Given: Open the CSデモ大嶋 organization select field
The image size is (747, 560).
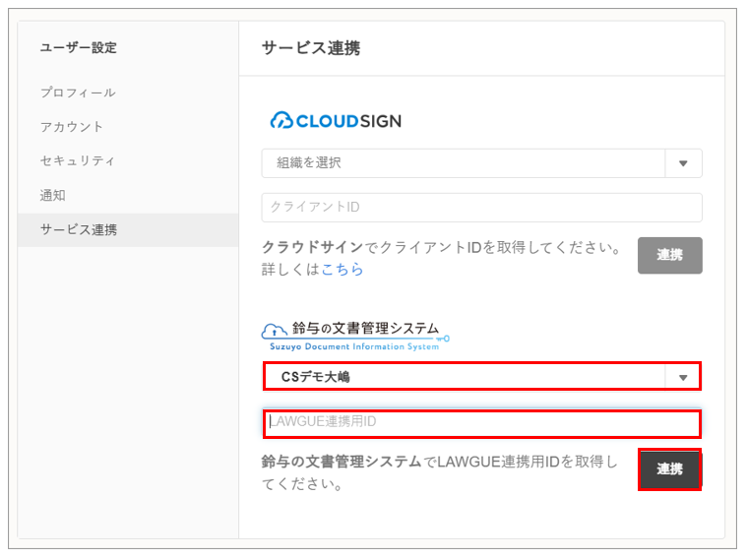Looking at the screenshot, I should click(464, 376).
